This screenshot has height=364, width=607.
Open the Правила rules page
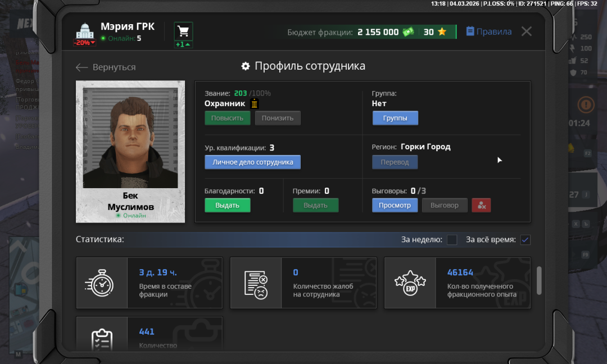pyautogui.click(x=489, y=32)
